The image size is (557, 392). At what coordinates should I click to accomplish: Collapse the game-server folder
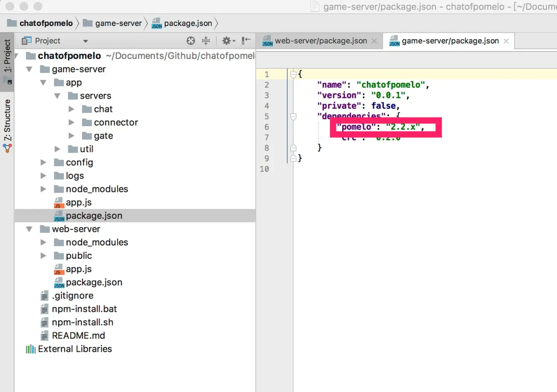(29, 69)
